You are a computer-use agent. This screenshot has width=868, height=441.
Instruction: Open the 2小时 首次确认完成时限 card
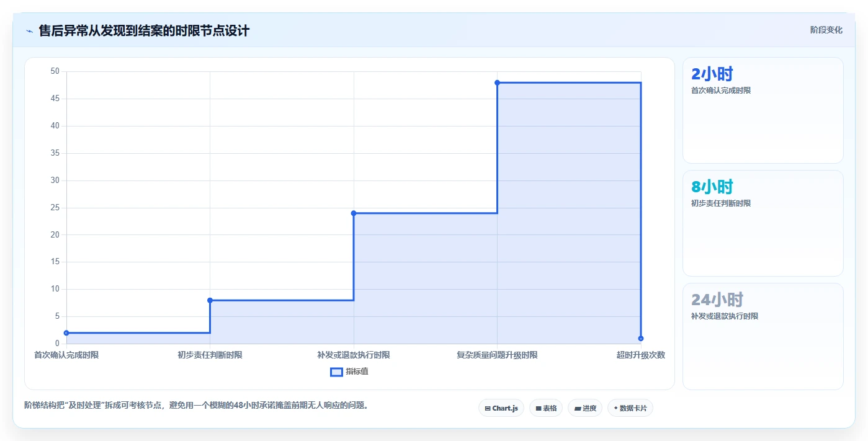[x=763, y=110]
